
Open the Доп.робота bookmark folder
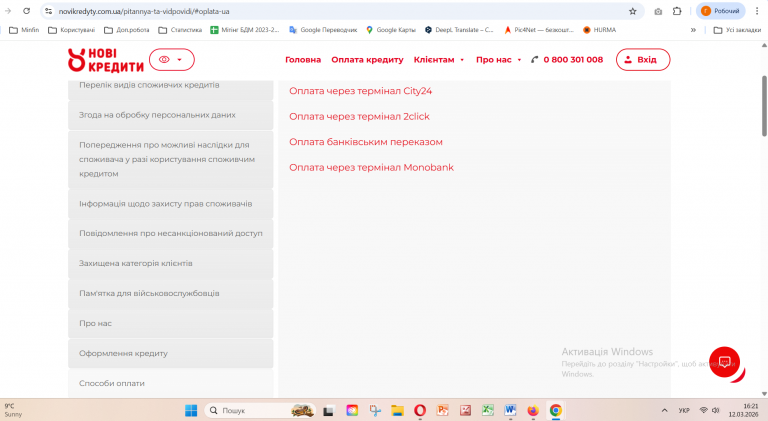[127, 30]
